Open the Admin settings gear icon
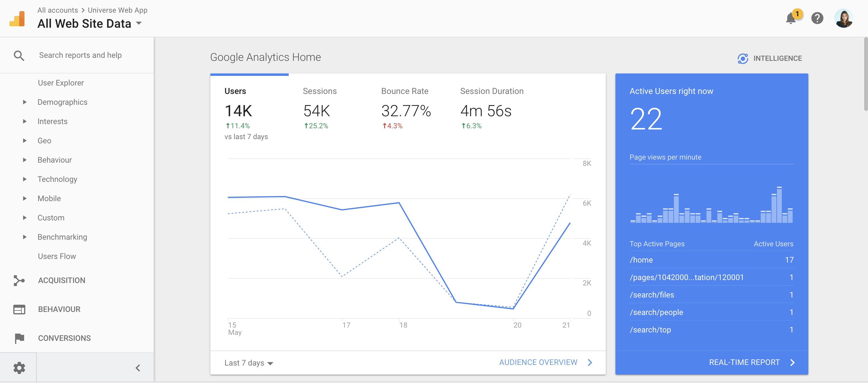Image resolution: width=868 pixels, height=383 pixels. (19, 368)
